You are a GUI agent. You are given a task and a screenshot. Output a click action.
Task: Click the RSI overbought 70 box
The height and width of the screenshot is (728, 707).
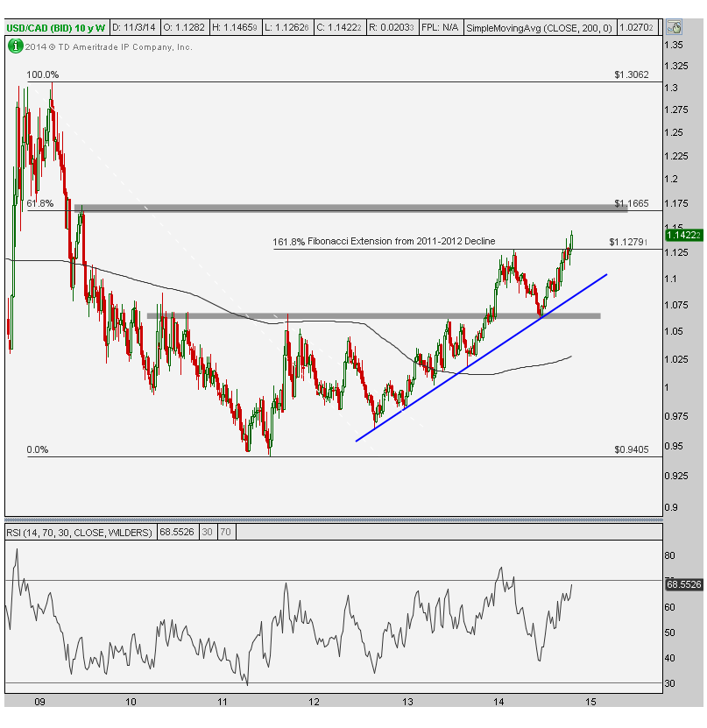coord(226,532)
